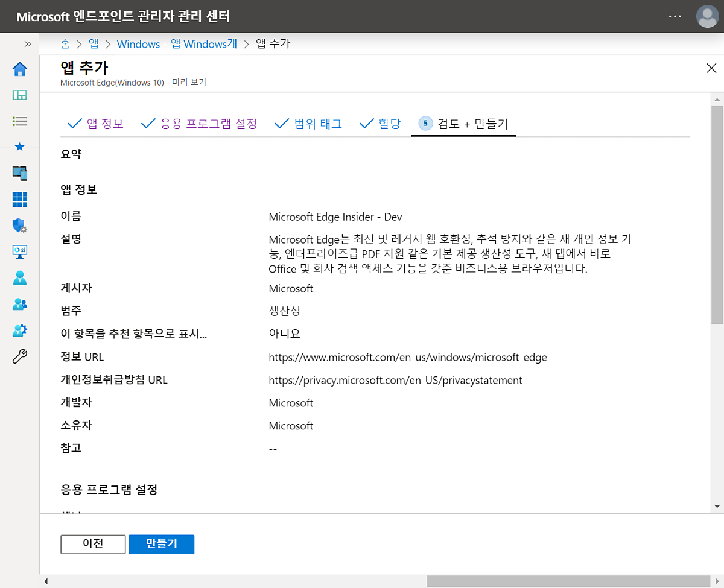This screenshot has height=588, width=724.
Task: Click the microsoft-edge info URL text
Action: pyautogui.click(x=408, y=358)
